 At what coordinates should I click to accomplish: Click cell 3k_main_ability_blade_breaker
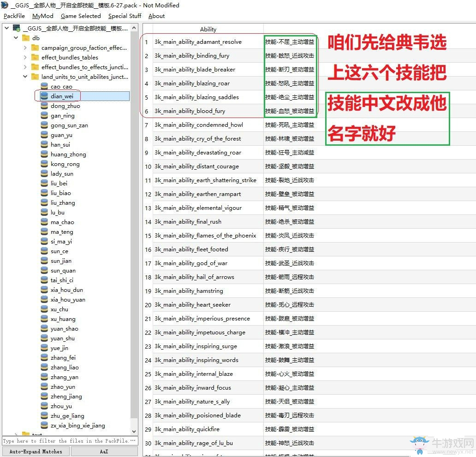coord(208,70)
